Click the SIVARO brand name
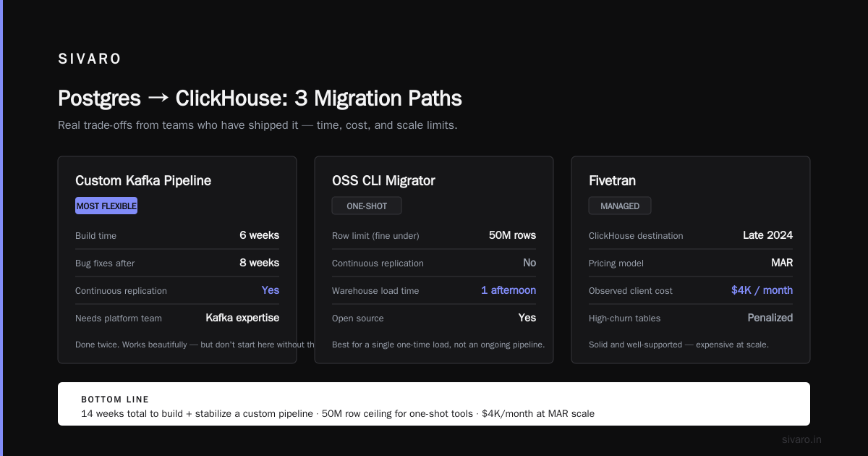This screenshot has height=456, width=868. (90, 59)
